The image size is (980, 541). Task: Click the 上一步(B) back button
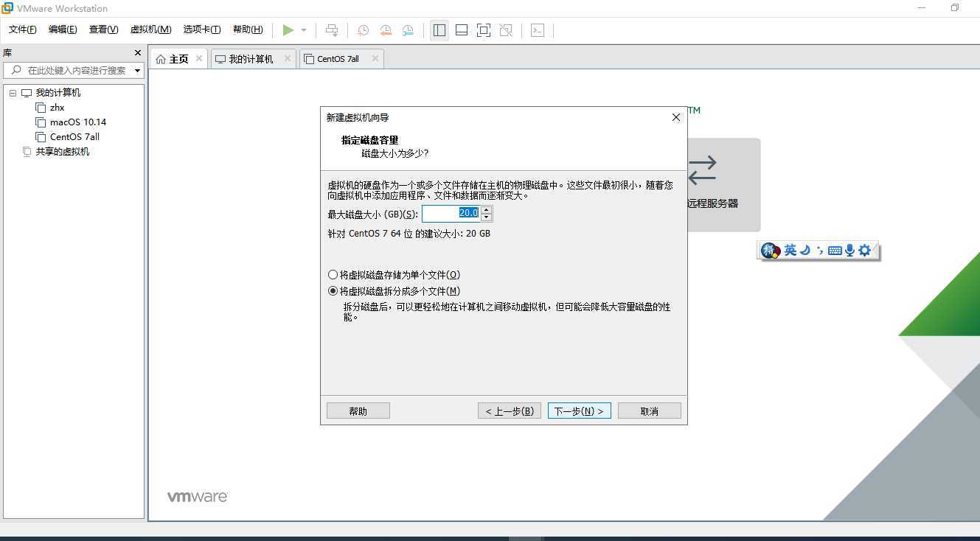(510, 411)
